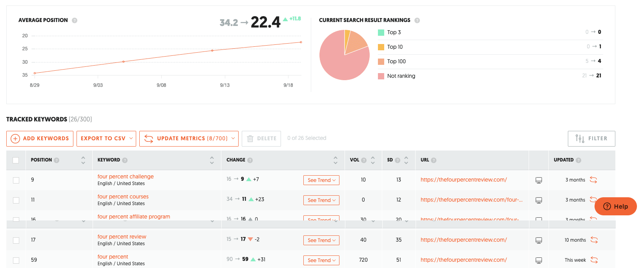The image size is (644, 268).
Task: Click the Top 10 legend color swatch
Action: [x=381, y=47]
